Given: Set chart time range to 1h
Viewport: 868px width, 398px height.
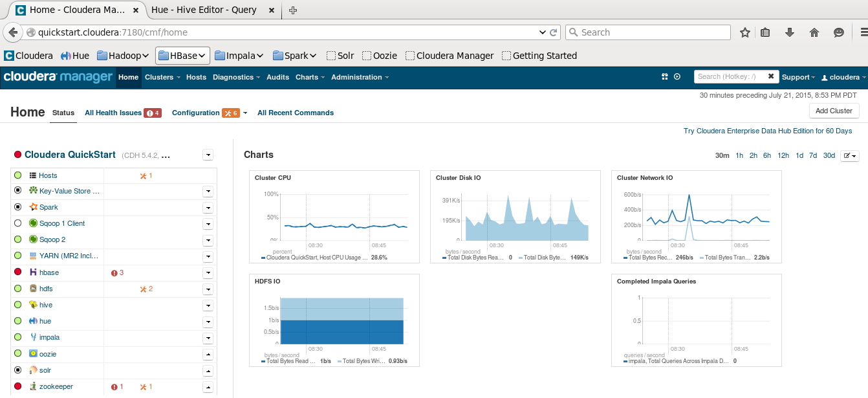Looking at the screenshot, I should coord(739,155).
